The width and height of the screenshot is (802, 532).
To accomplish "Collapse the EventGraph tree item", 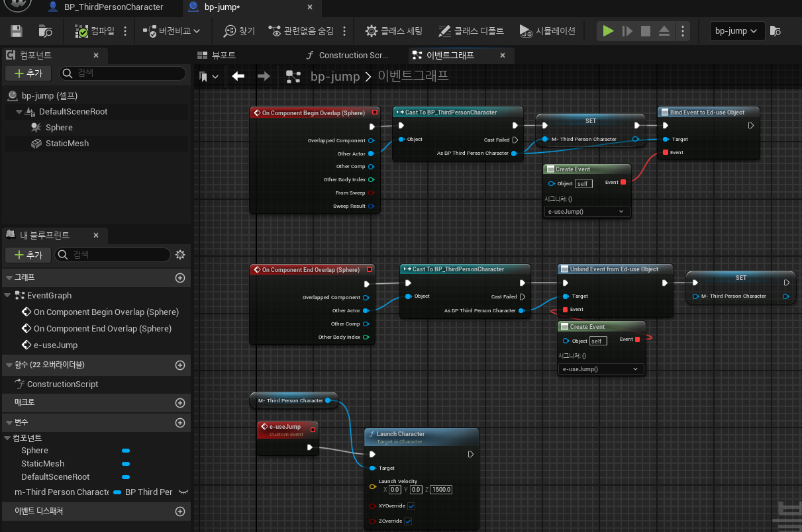I will pos(8,296).
